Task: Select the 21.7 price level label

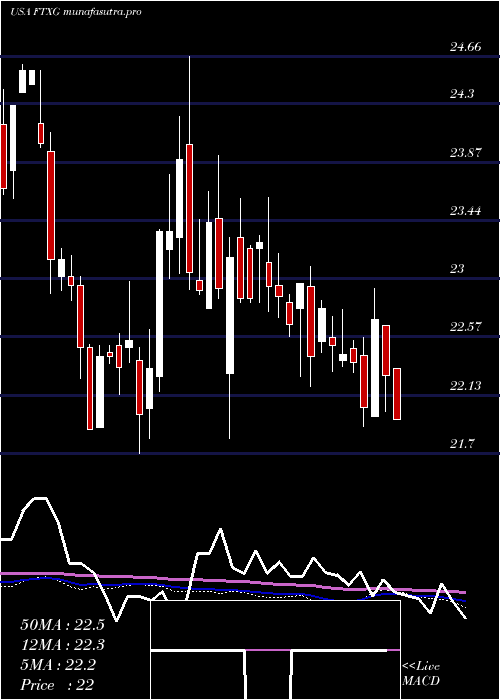Action: click(462, 444)
